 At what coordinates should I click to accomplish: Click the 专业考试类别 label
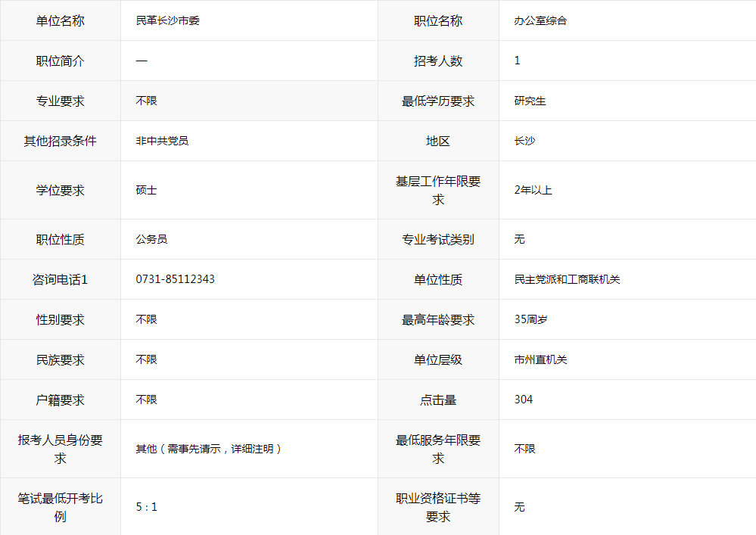click(x=438, y=239)
